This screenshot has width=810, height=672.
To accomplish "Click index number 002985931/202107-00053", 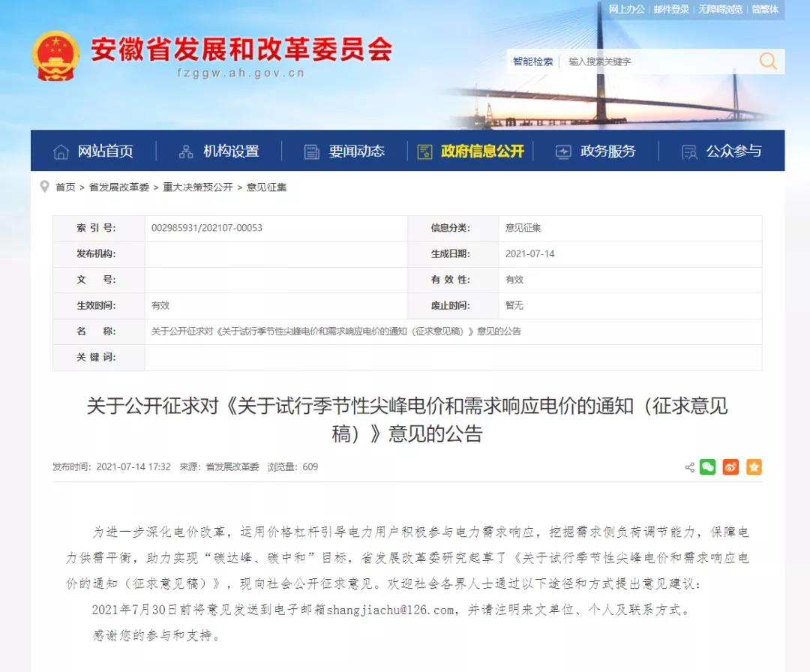I will [207, 228].
